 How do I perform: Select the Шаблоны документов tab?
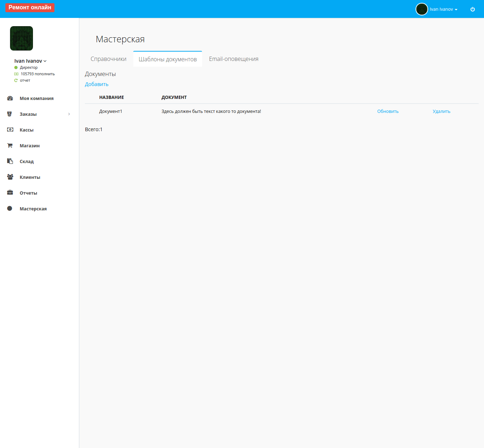pos(168,59)
